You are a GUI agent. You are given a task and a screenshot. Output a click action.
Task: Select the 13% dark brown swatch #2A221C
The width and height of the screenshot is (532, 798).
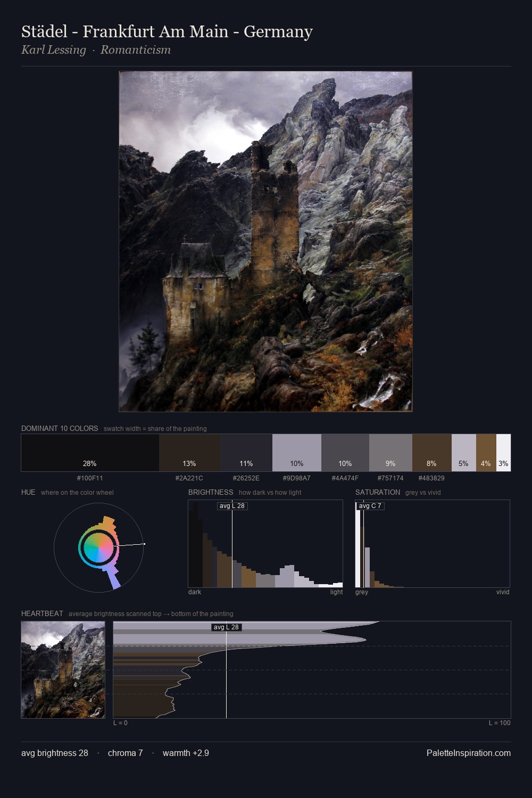(189, 453)
